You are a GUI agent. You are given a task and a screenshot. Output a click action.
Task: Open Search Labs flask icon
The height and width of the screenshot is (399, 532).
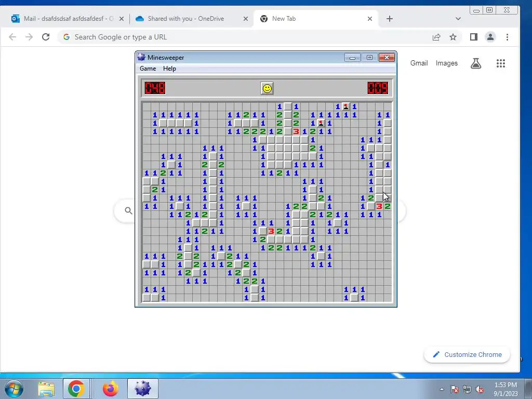(476, 63)
